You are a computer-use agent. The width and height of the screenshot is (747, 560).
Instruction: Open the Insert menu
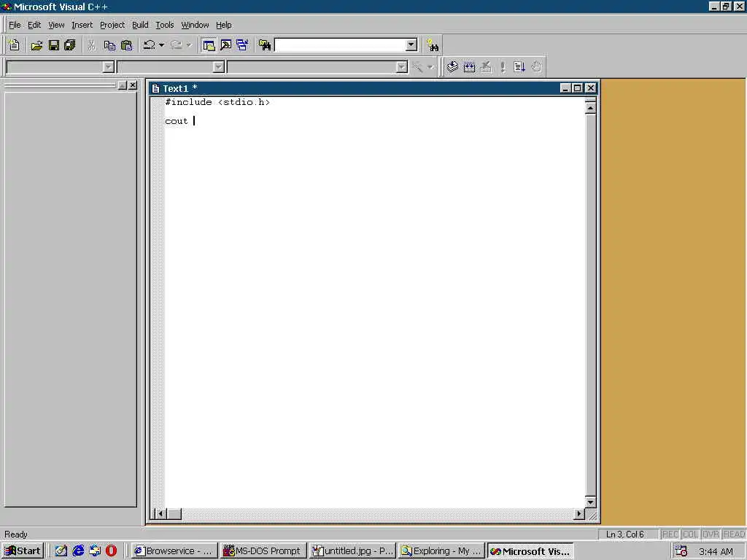pyautogui.click(x=82, y=25)
